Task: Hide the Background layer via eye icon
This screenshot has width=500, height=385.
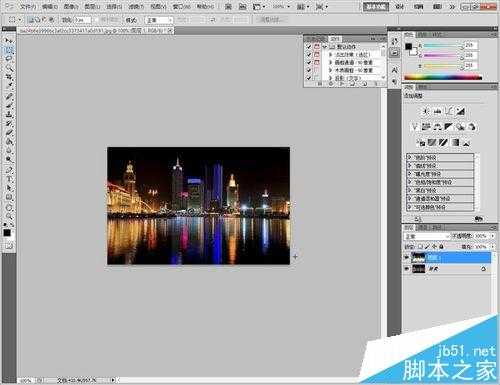Action: click(x=406, y=268)
